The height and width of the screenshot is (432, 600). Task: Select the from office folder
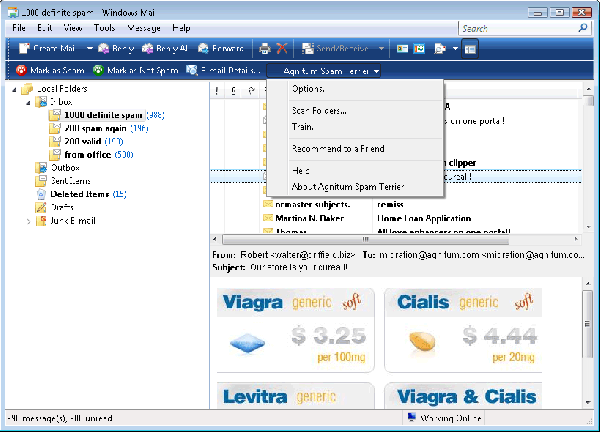pos(91,155)
